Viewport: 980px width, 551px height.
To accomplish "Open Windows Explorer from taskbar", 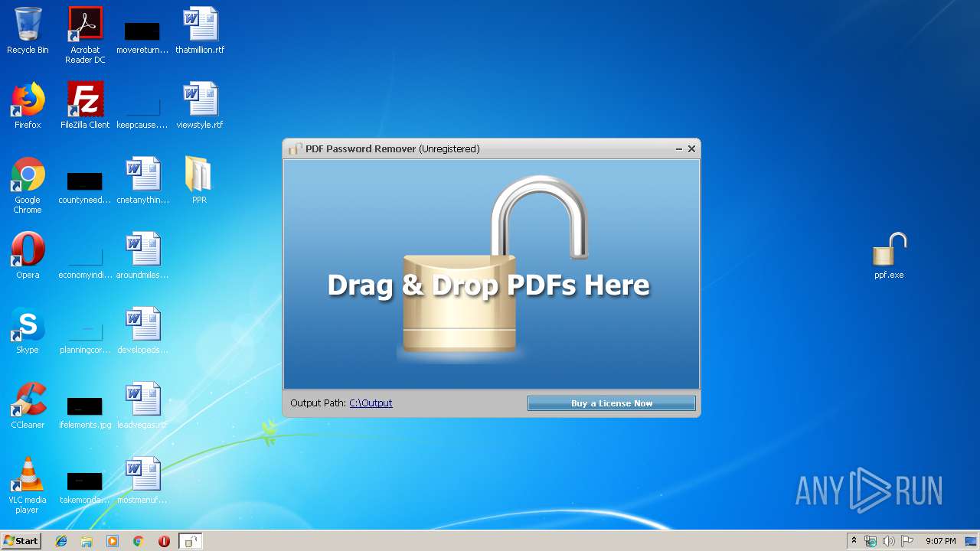I will pos(87,541).
